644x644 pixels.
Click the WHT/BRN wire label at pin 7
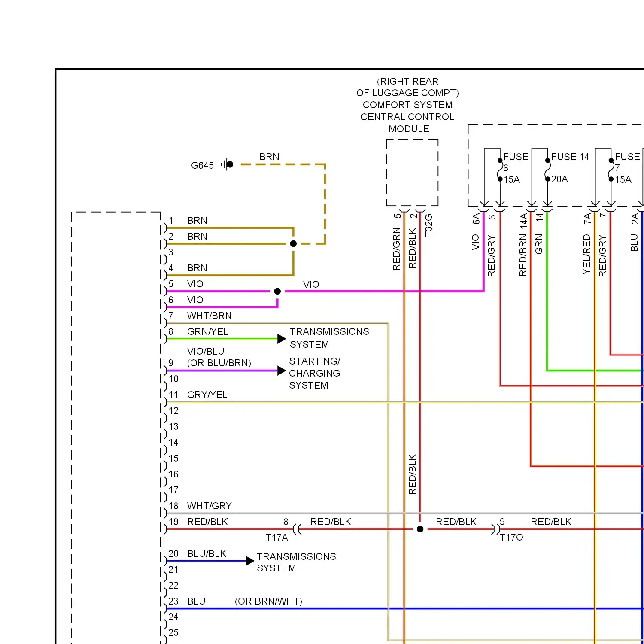click(x=210, y=316)
